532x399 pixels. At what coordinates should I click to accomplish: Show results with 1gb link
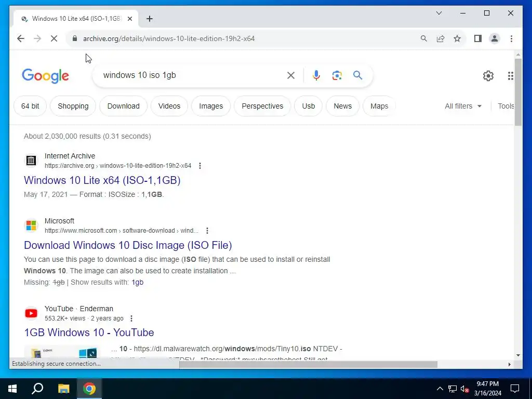point(137,282)
